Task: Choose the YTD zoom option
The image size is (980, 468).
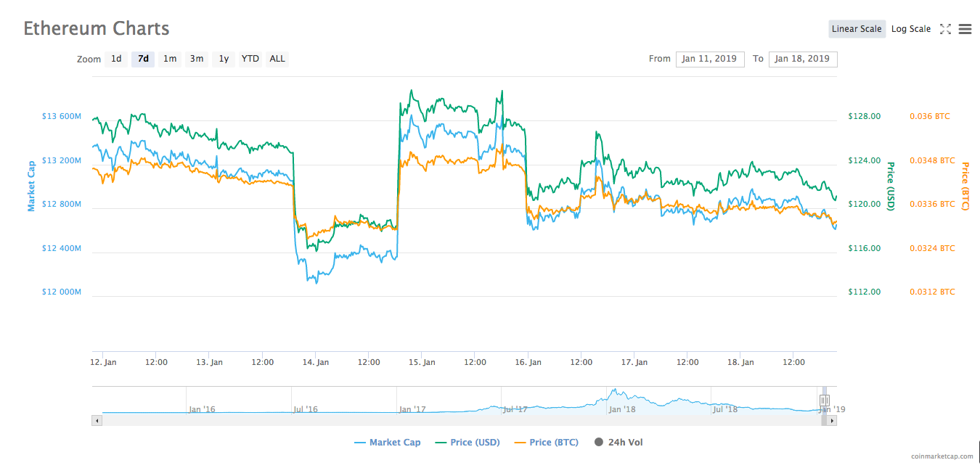Action: (x=250, y=59)
